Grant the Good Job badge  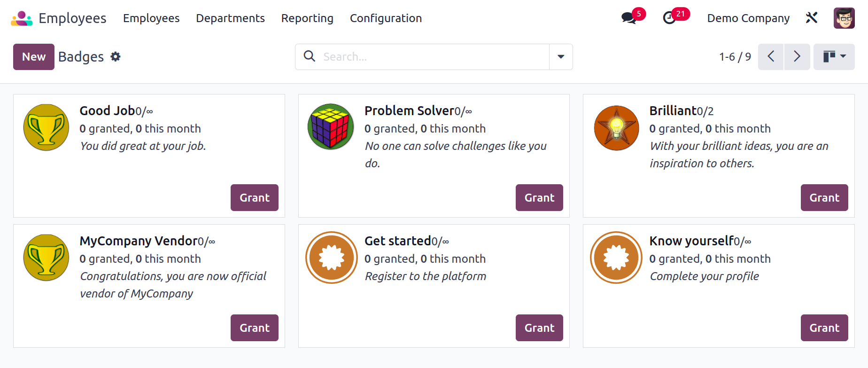click(x=255, y=198)
